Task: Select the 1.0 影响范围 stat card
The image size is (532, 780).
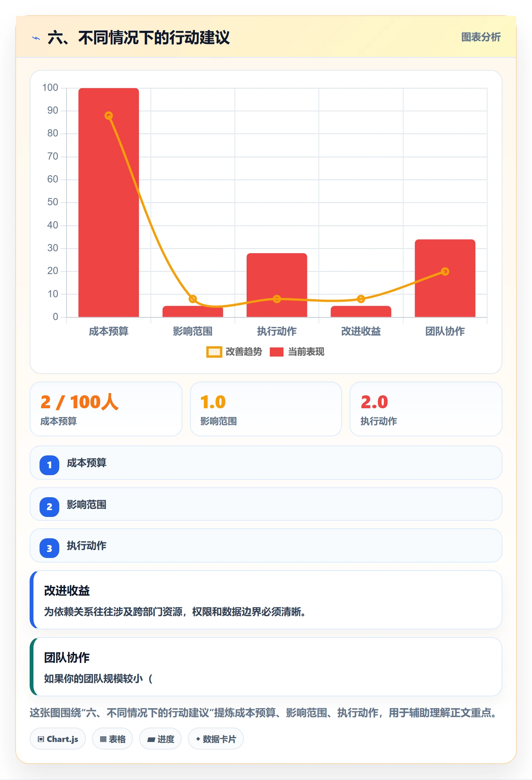Action: [266, 409]
